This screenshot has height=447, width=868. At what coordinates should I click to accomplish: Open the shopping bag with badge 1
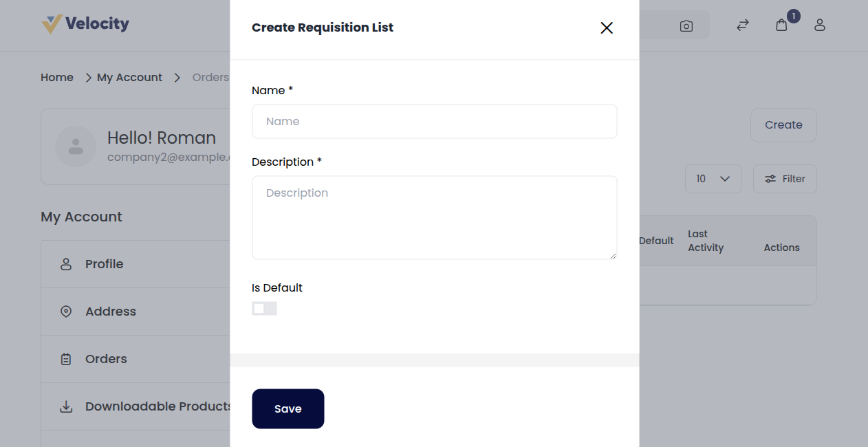781,25
